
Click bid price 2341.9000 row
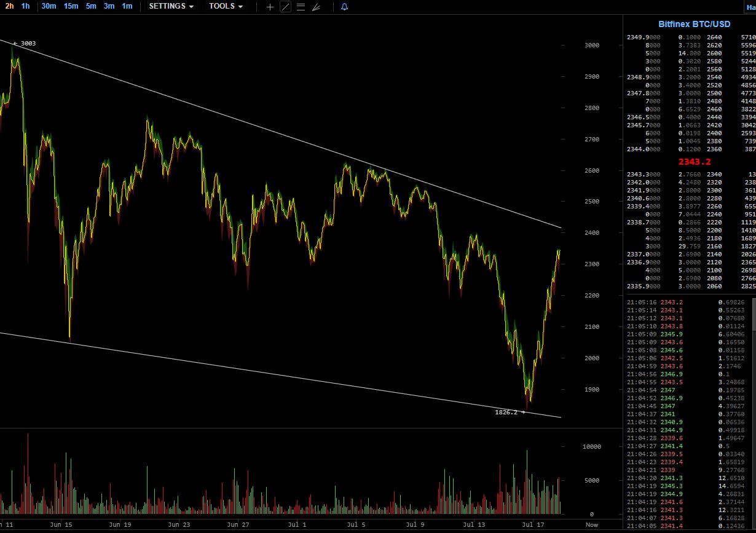(644, 191)
